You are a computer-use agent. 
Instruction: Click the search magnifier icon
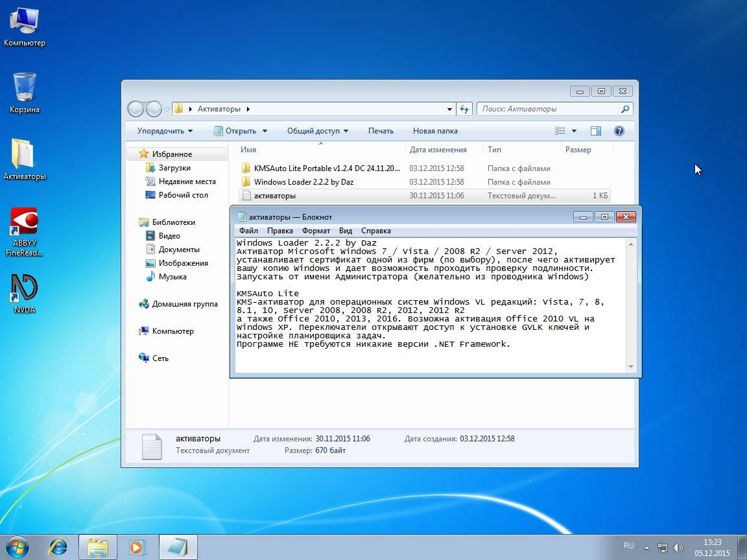click(626, 109)
